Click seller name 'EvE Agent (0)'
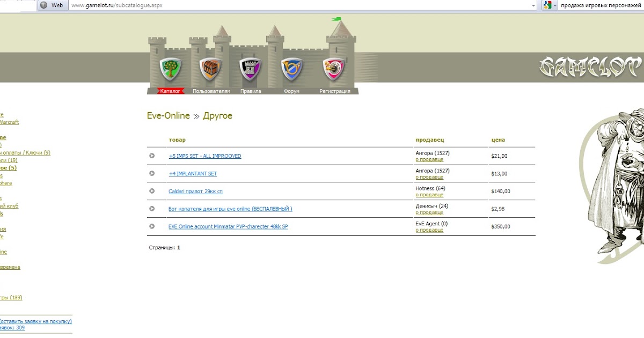 pos(431,224)
